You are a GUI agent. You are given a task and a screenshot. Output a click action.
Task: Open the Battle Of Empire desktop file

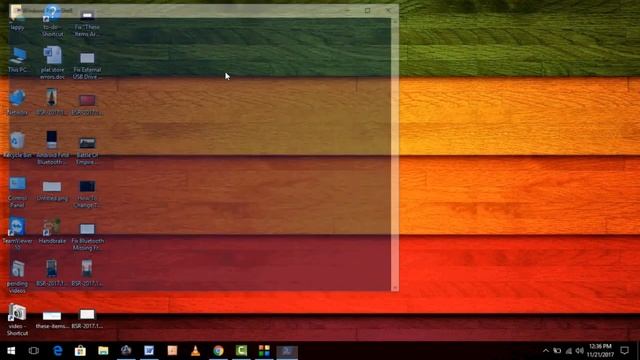[87, 150]
